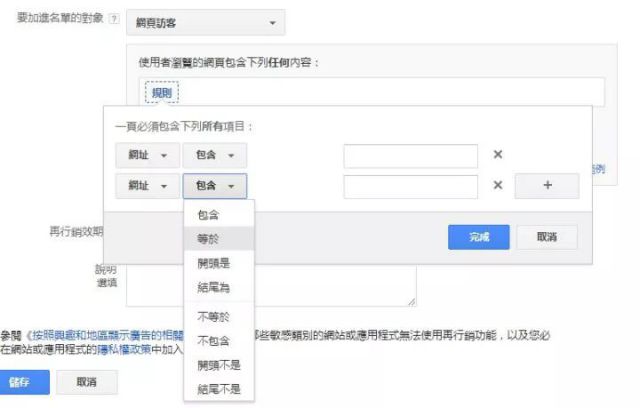Viewport: 640px width, 408px height.
Task: Expand first row 包含 operator dropdown
Action: coord(214,155)
